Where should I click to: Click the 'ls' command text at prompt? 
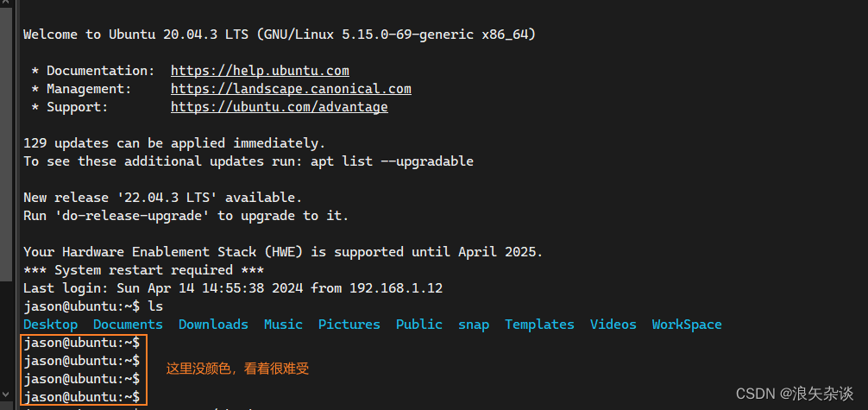click(155, 306)
